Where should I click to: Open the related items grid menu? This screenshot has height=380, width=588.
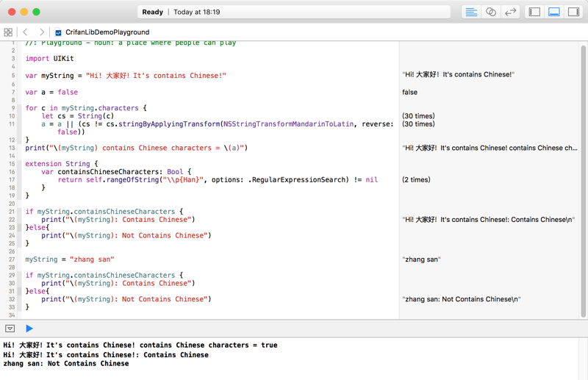point(8,32)
